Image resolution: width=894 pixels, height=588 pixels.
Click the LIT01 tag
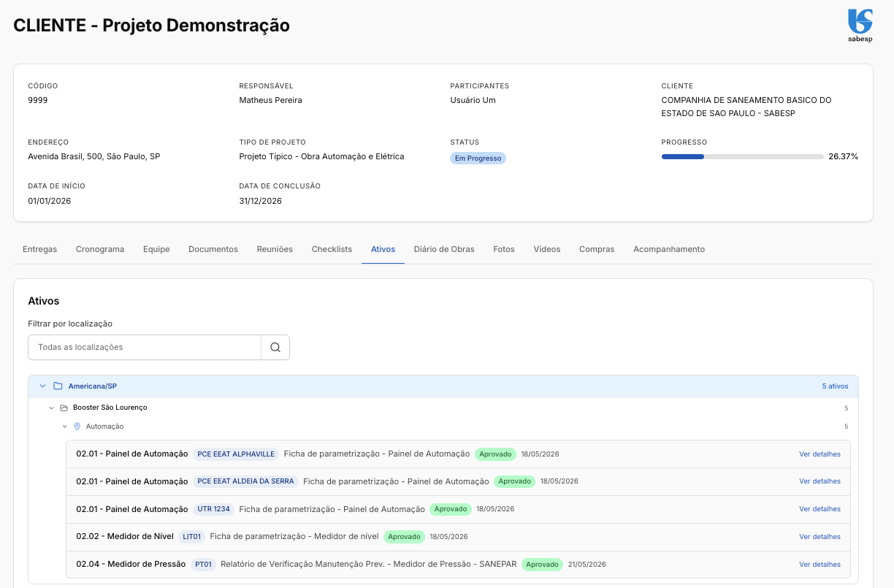coord(192,537)
